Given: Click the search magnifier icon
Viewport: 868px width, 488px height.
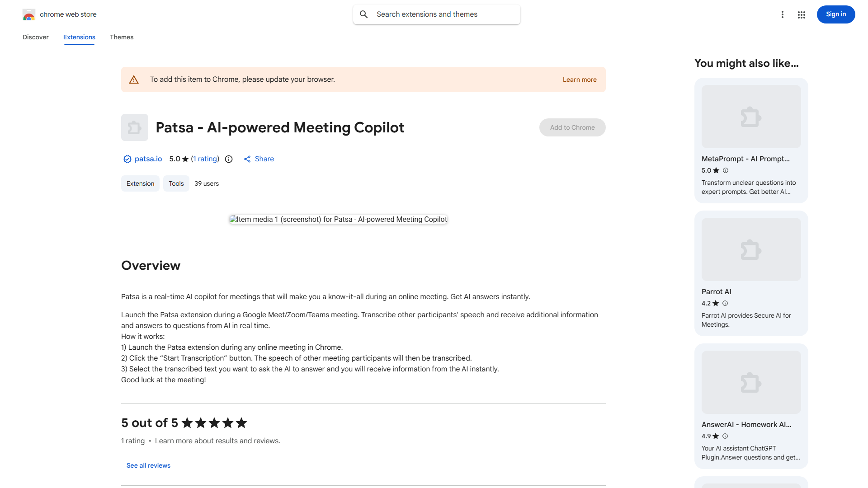Looking at the screenshot, I should (364, 14).
